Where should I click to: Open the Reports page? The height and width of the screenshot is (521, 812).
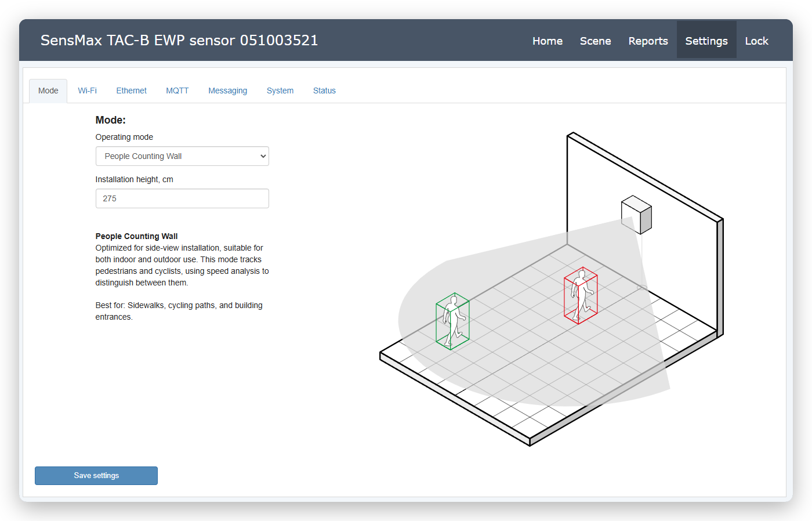point(648,41)
